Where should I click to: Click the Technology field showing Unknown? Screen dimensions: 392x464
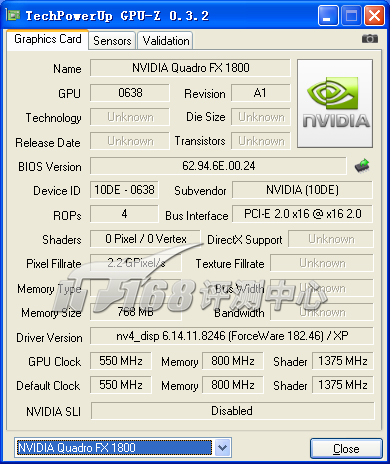pos(130,117)
